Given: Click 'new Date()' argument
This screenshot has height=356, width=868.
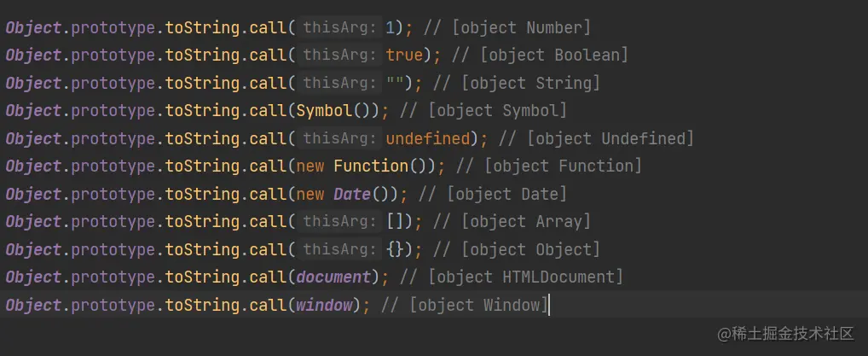Looking at the screenshot, I should [344, 194].
